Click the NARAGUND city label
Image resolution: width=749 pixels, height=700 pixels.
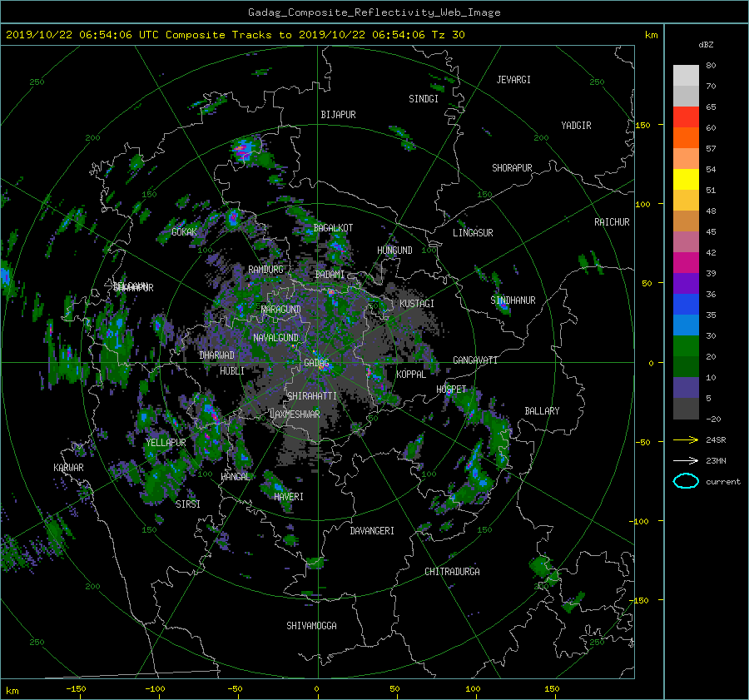(281, 310)
